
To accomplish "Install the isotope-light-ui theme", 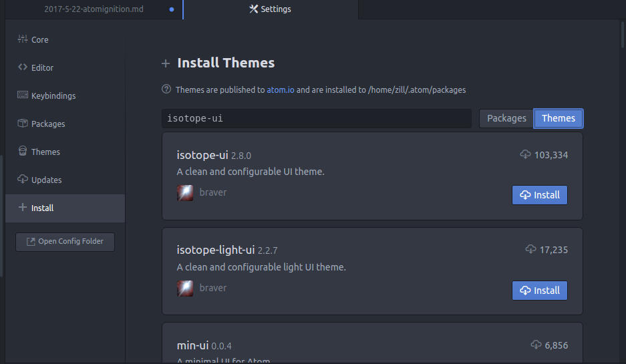I will [x=539, y=290].
